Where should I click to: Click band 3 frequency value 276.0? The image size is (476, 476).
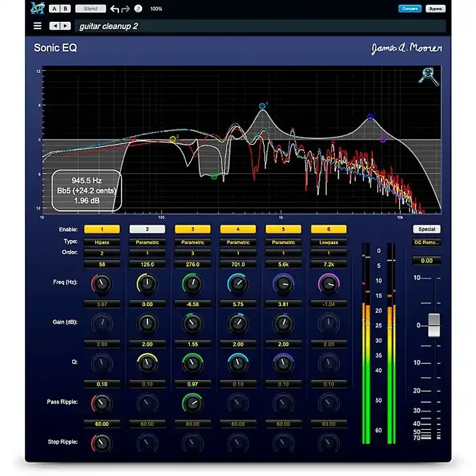(192, 265)
